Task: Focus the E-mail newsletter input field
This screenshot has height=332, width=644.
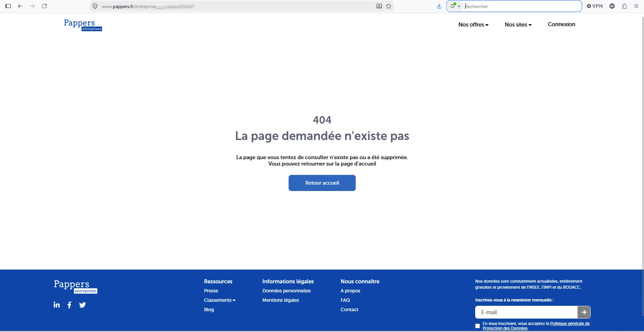Action: (526, 312)
